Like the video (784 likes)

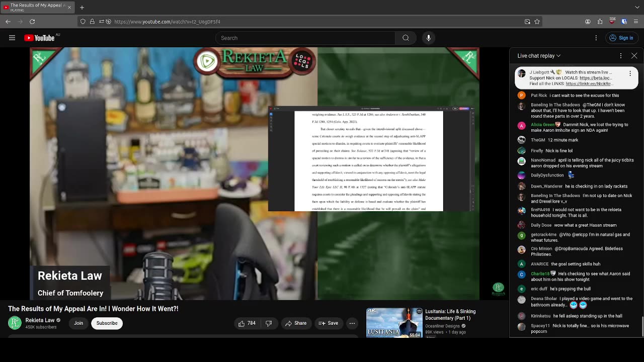click(x=247, y=323)
